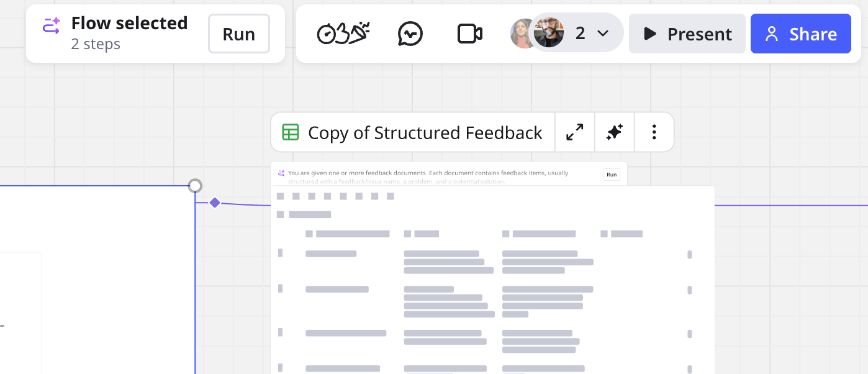Image resolution: width=868 pixels, height=374 pixels.
Task: Open the comments speech bubble icon
Action: 410,34
